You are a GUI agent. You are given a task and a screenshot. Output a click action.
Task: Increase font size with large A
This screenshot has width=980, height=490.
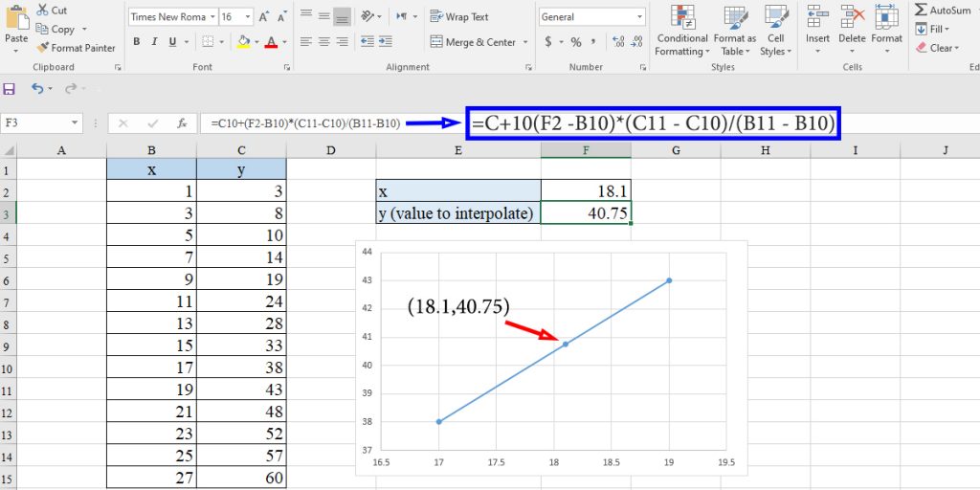coord(264,17)
